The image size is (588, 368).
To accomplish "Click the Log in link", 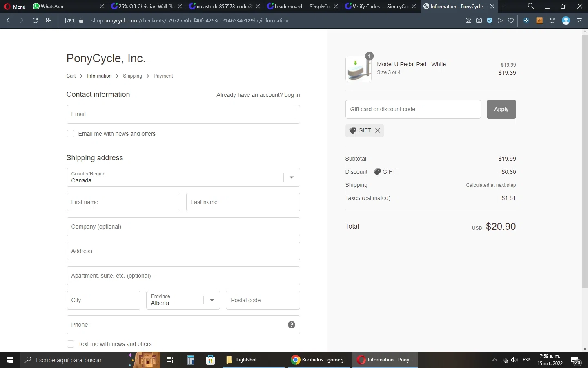I will coord(292,95).
